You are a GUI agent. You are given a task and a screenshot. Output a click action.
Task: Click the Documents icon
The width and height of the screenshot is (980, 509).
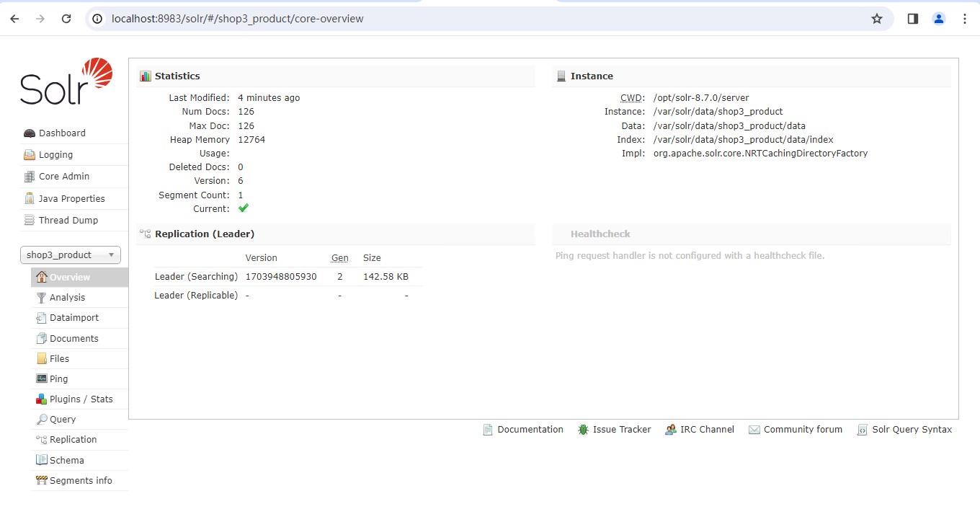(x=42, y=338)
